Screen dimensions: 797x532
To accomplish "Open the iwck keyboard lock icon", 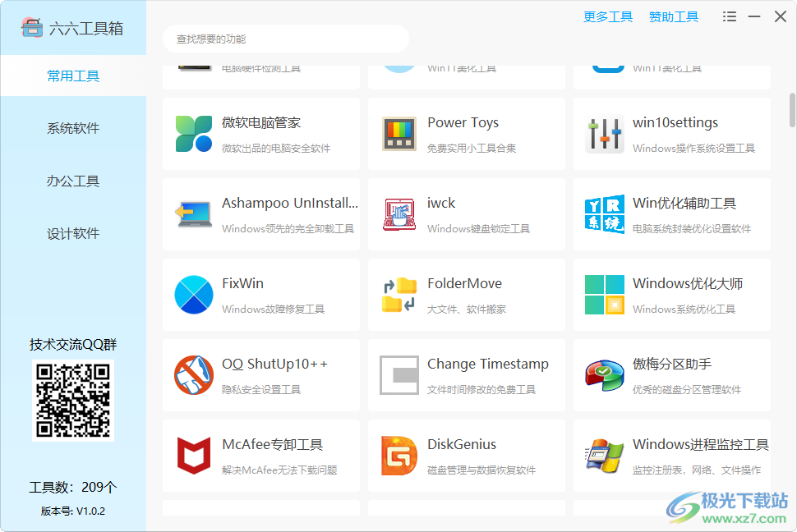I will pyautogui.click(x=399, y=214).
